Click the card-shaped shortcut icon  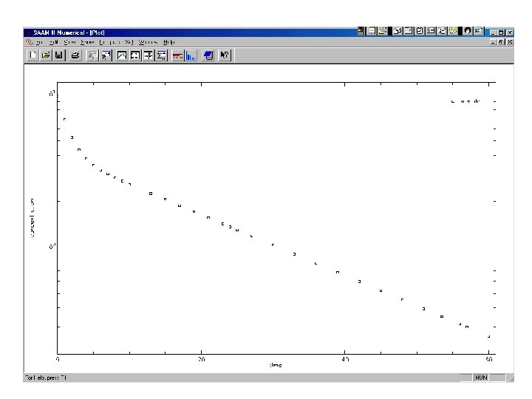click(x=431, y=31)
